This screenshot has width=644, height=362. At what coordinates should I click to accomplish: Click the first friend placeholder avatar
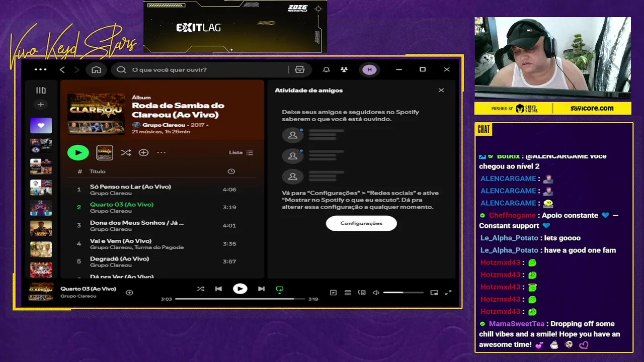coord(293,135)
